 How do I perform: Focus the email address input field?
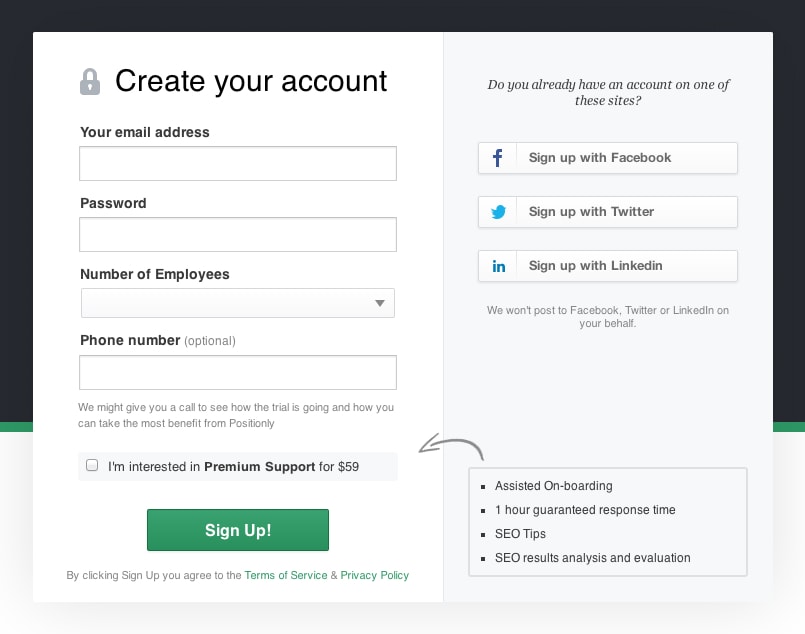[238, 163]
